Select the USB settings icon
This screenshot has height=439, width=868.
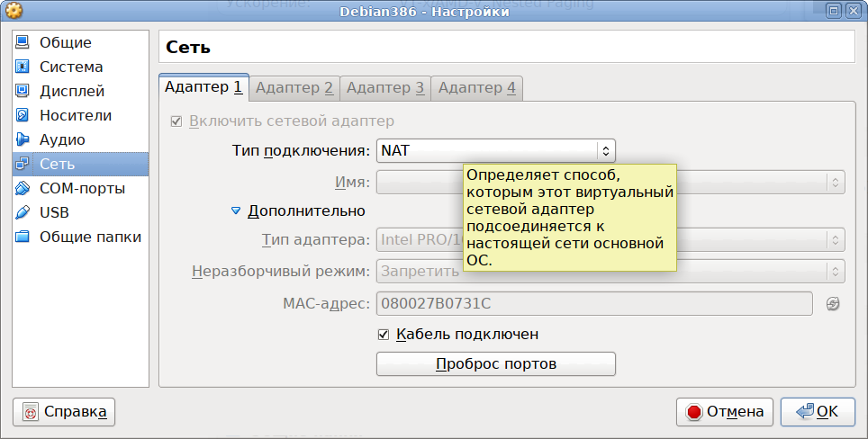[23, 212]
